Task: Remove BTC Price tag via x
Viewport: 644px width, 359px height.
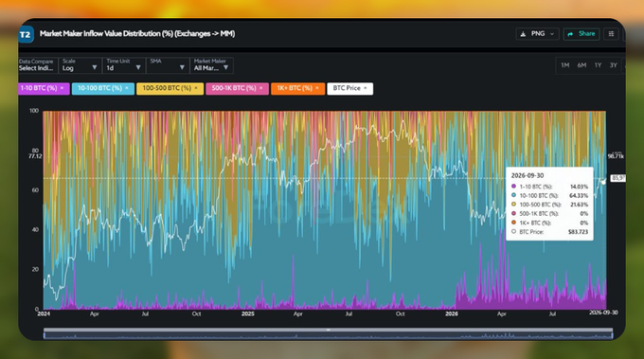Action: pos(366,88)
